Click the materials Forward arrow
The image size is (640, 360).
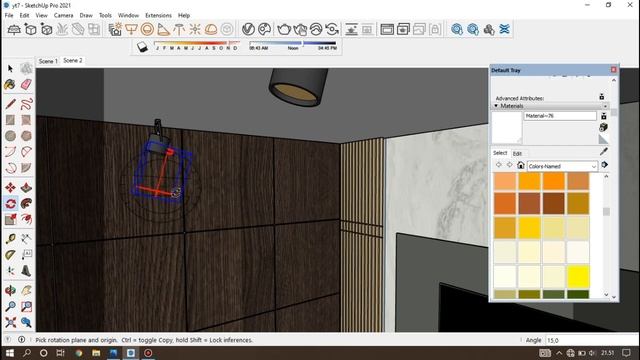tap(509, 165)
